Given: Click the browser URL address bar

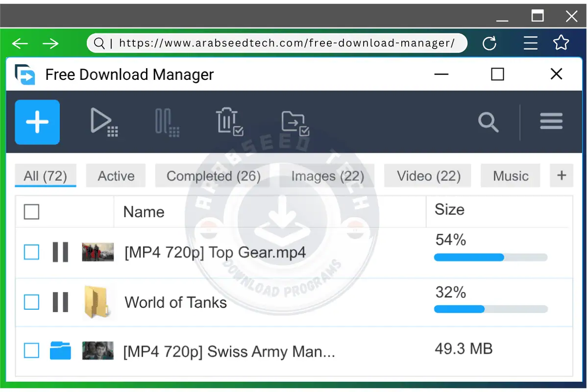Looking at the screenshot, I should (x=286, y=43).
